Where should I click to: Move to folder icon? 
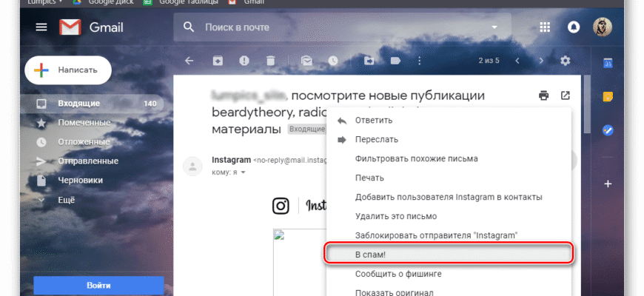pyautogui.click(x=369, y=61)
